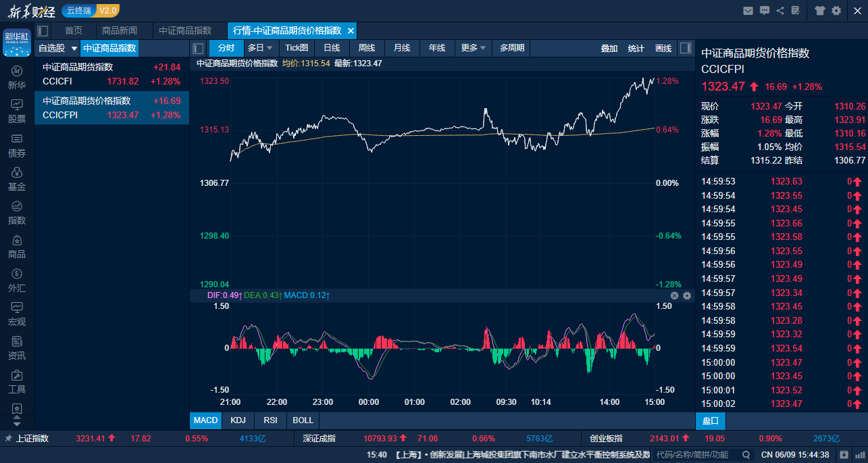Select the KDJ indicator tab
Image resolution: width=868 pixels, height=463 pixels.
(238, 420)
